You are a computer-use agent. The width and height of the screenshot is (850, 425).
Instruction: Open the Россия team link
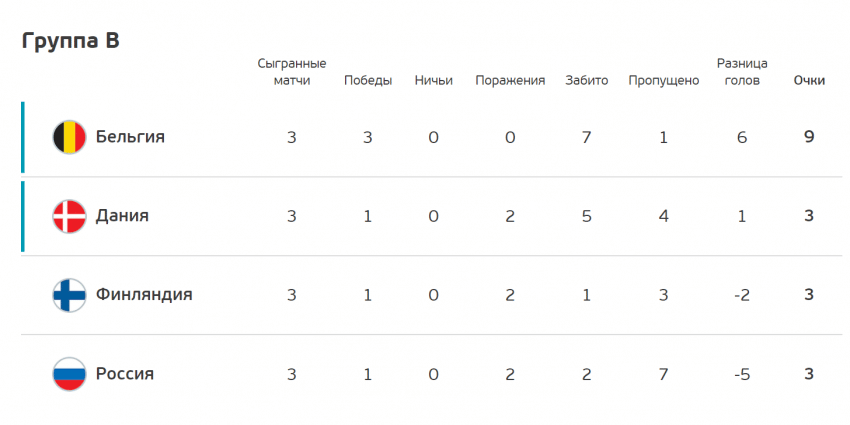(125, 374)
